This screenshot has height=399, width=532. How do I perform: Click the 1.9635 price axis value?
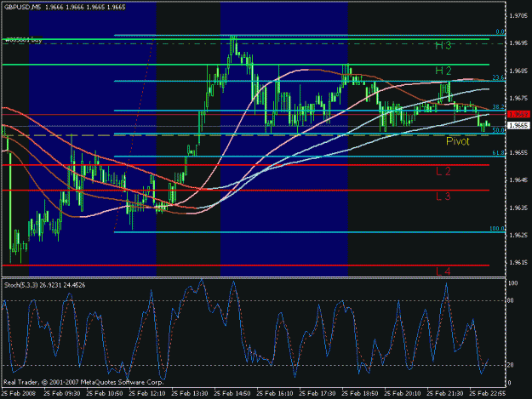(x=518, y=208)
